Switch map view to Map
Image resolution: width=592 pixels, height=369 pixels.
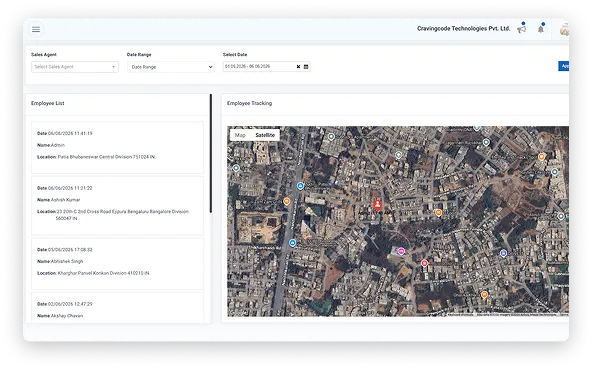[x=240, y=135]
